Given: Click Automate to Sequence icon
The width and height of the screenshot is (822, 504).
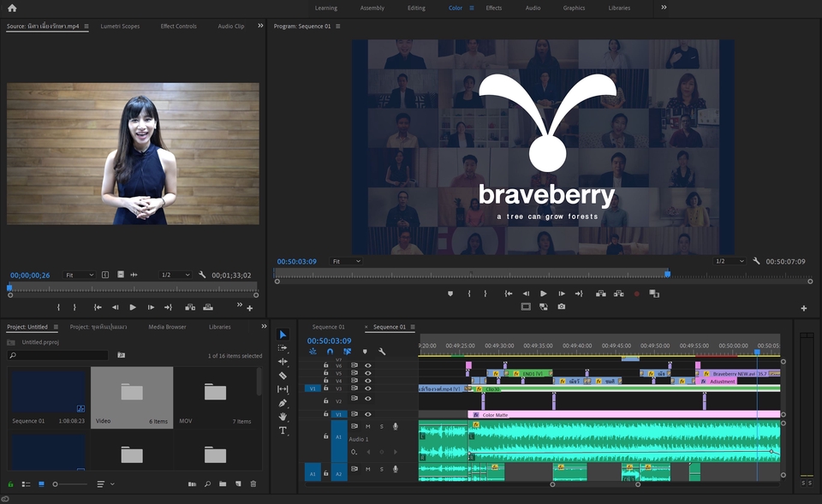Looking at the screenshot, I should pos(192,483).
